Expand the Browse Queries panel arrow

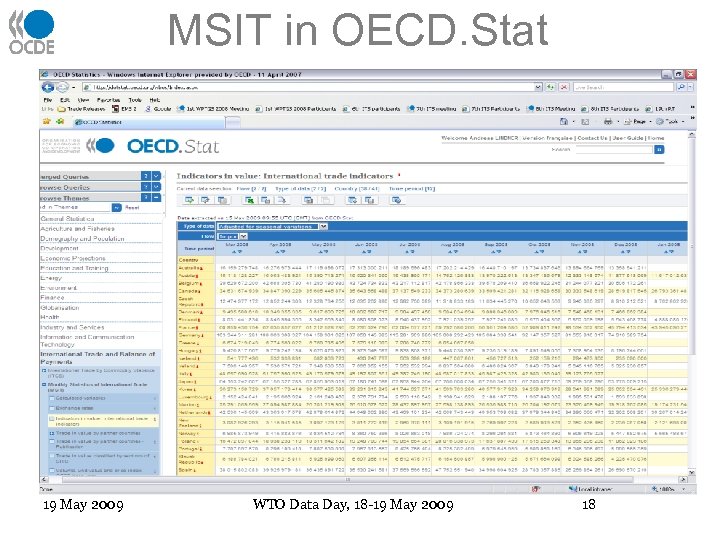click(x=156, y=187)
